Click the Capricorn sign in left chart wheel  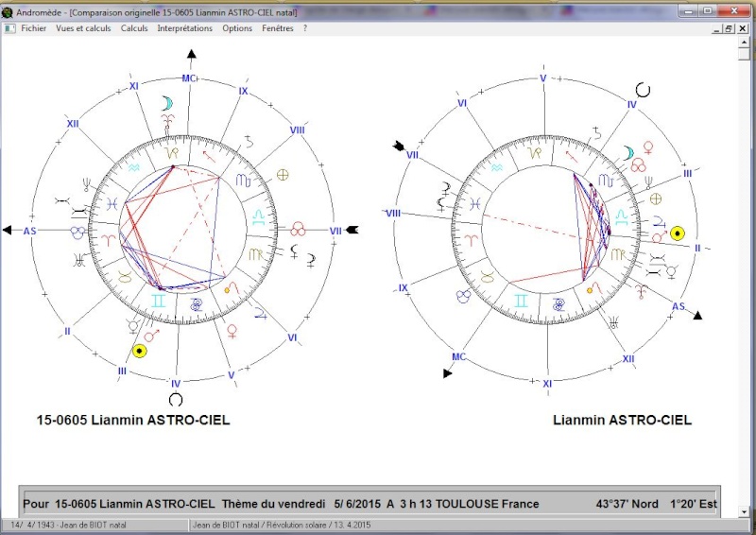click(172, 153)
